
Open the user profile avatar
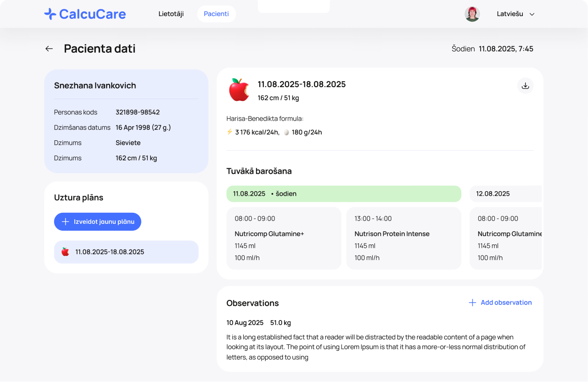click(x=472, y=14)
